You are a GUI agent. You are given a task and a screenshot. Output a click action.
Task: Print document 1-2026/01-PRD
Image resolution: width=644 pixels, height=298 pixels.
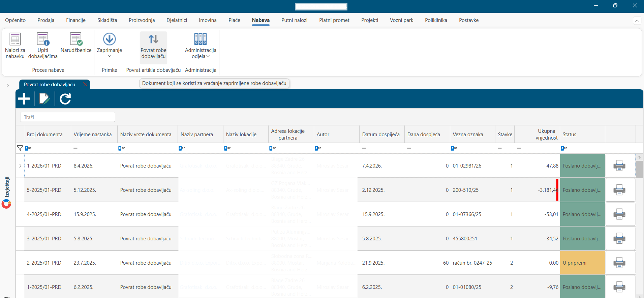tap(619, 166)
